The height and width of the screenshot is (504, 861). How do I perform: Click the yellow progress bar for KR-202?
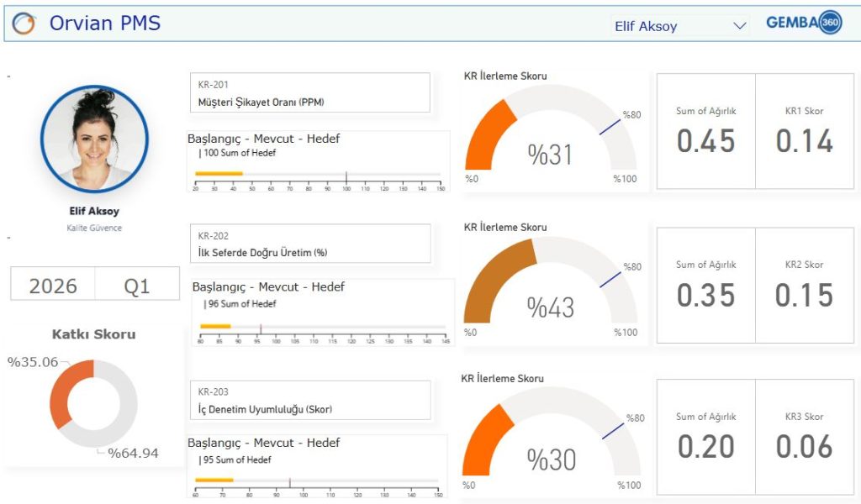pyautogui.click(x=215, y=326)
